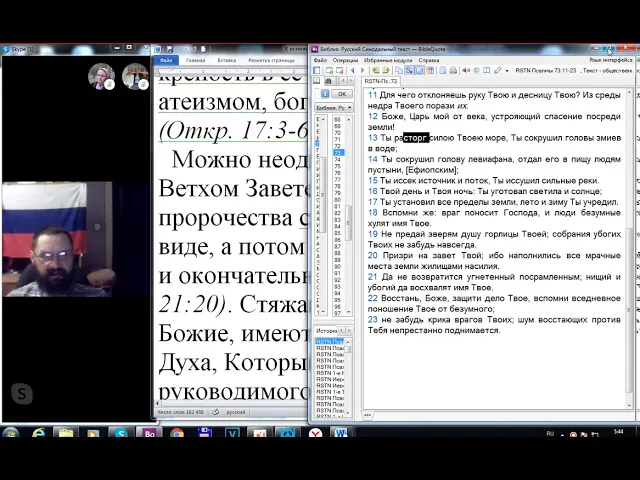The image size is (640, 480).
Task: Click RU language indicator in tray
Action: click(550, 433)
